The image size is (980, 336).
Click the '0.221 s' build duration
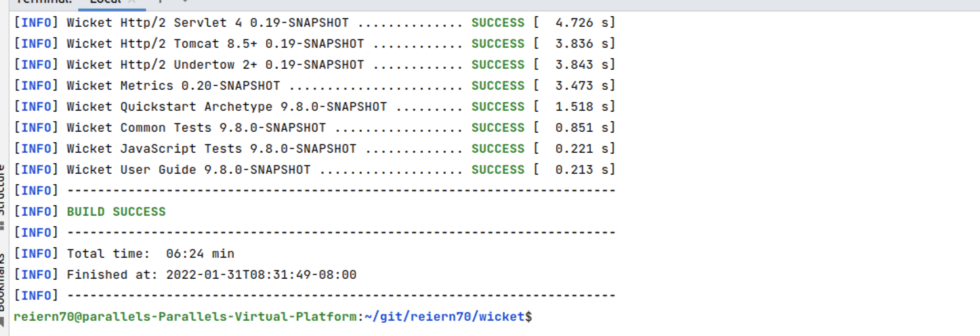coord(582,148)
